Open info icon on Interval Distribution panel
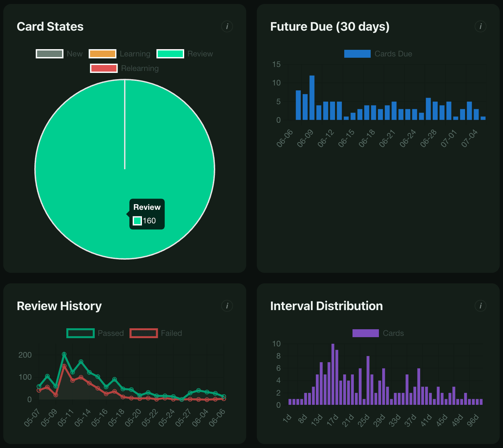The height and width of the screenshot is (448, 503). (481, 306)
